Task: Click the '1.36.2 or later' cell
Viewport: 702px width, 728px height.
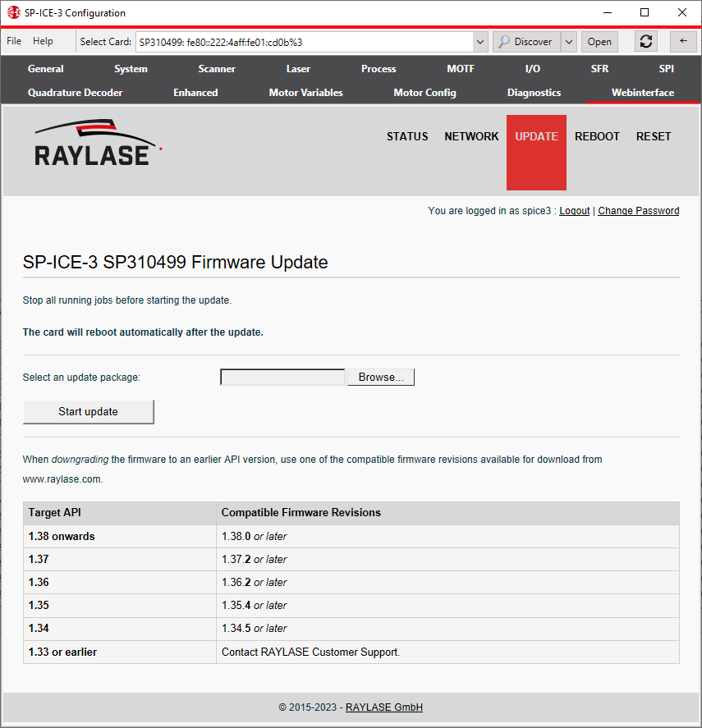Action: pos(447,582)
